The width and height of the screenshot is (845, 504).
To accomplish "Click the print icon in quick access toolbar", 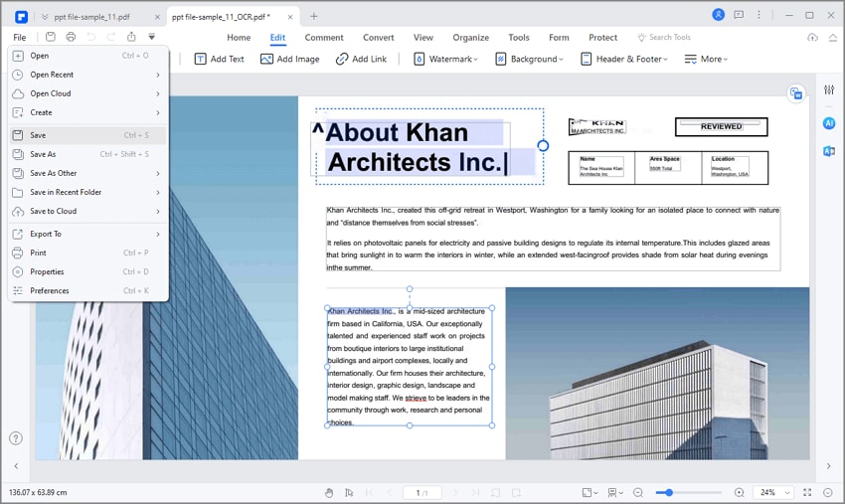I will 71,37.
